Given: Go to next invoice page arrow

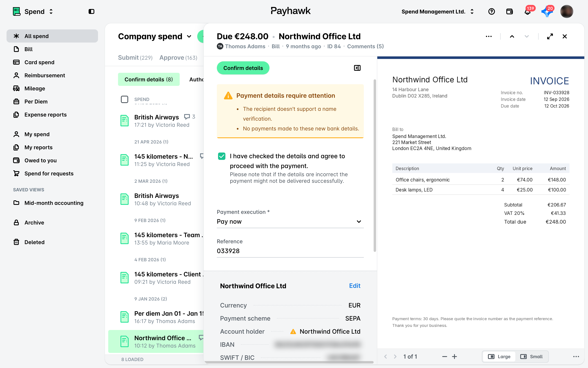Looking at the screenshot, I should point(395,357).
